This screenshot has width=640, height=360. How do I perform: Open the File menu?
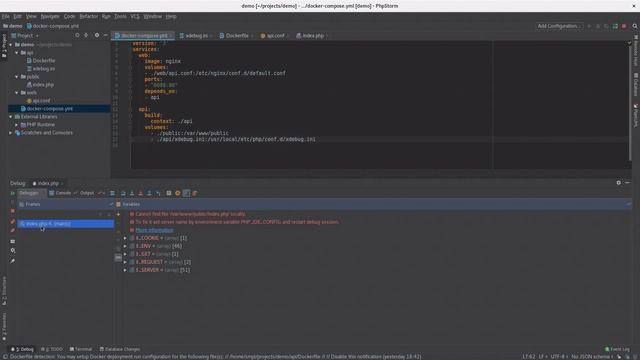tap(5, 16)
